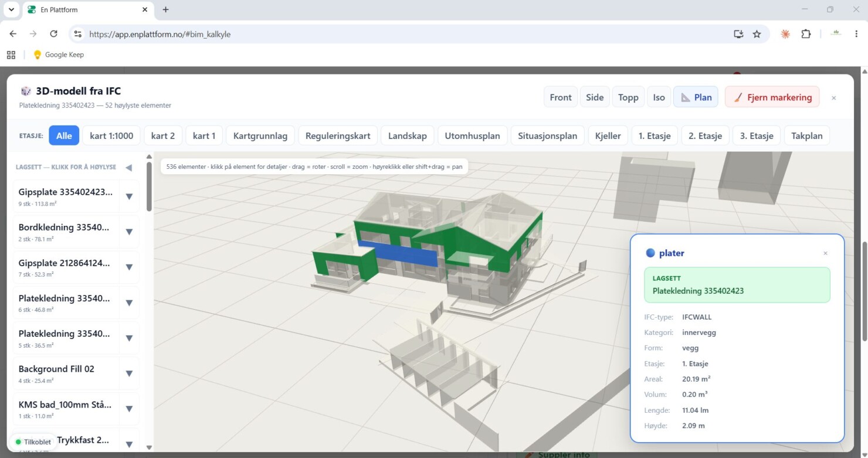The image size is (868, 458).
Task: Select the kart 1 tab
Action: [204, 135]
